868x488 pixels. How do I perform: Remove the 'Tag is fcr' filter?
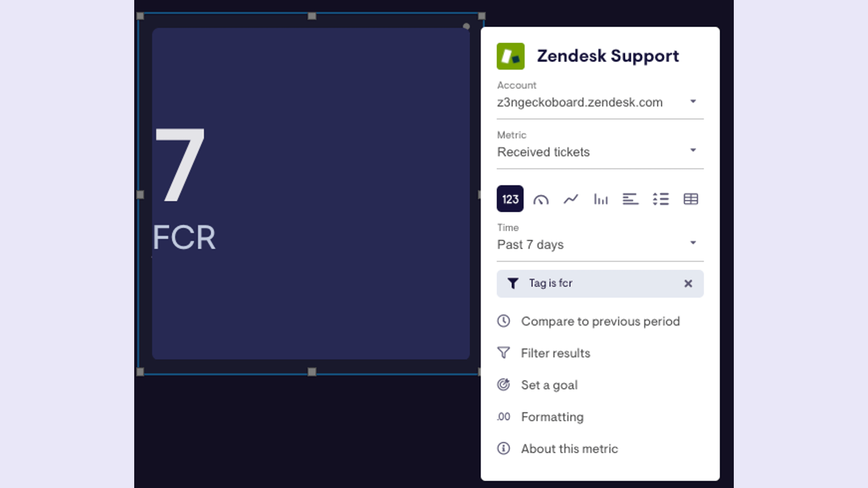(x=688, y=283)
